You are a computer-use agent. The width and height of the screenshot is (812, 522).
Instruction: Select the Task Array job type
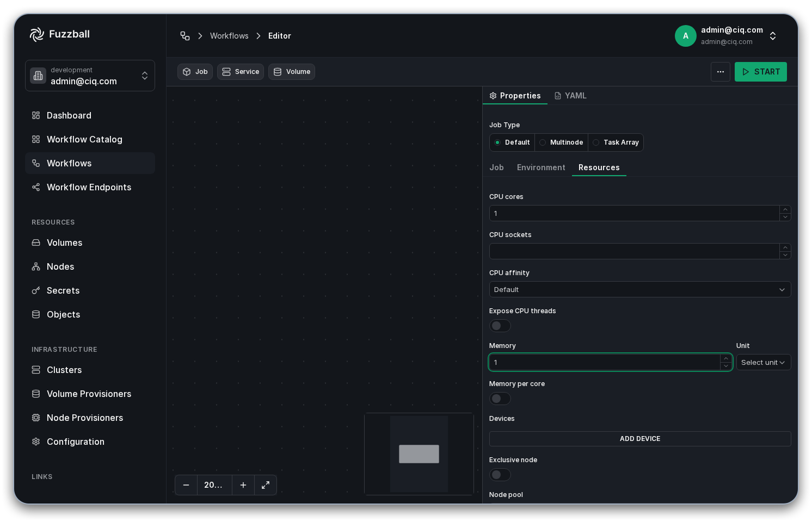pos(616,142)
